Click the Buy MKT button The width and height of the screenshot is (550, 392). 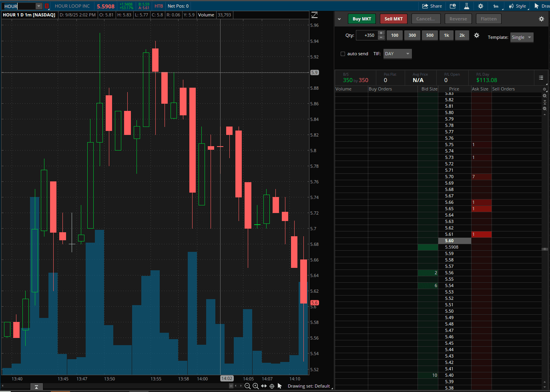[362, 19]
